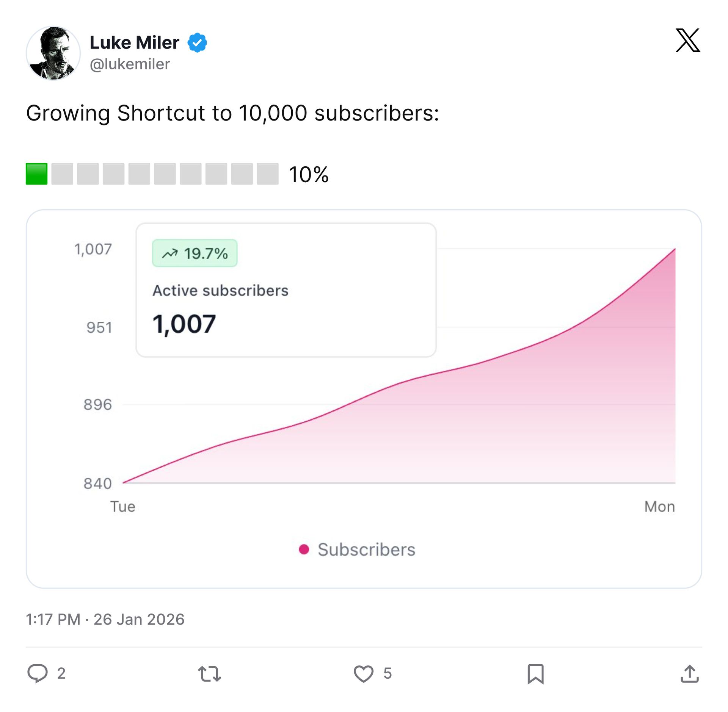The image size is (728, 712).
Task: Click the chart line peak at Mon
Action: coord(675,249)
